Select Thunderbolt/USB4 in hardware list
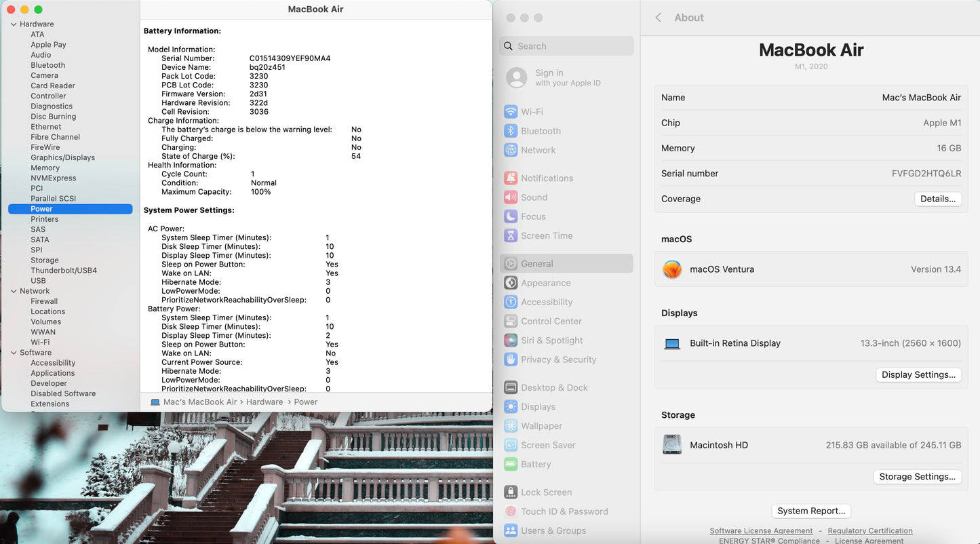Viewport: 980px width, 544px height. (x=64, y=271)
